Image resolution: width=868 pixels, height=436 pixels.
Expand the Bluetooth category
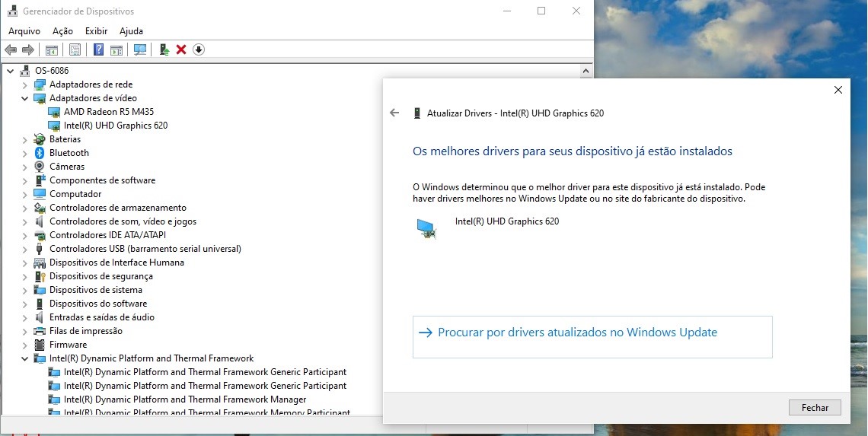[24, 153]
